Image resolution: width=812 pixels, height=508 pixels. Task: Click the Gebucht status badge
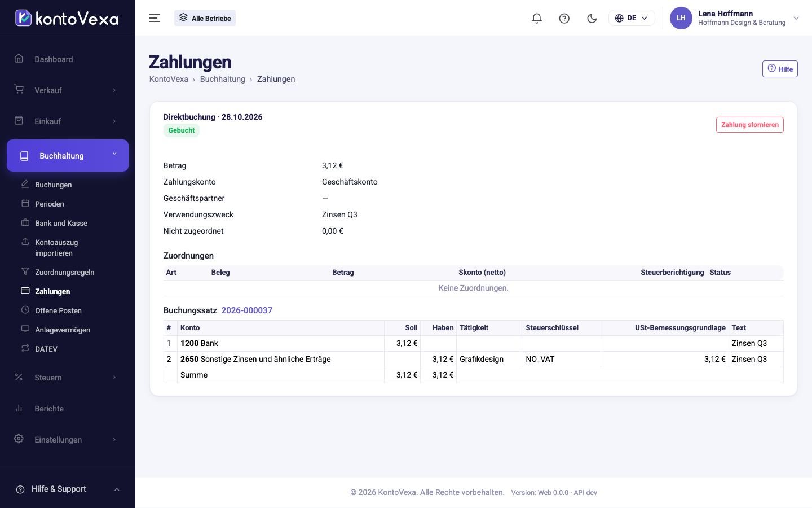coord(182,130)
